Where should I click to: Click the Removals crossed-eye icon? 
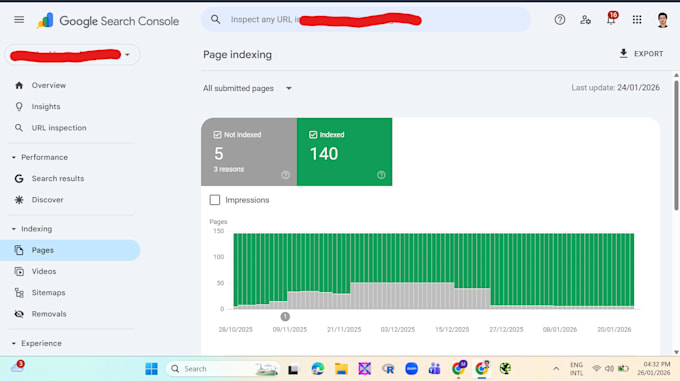click(19, 314)
